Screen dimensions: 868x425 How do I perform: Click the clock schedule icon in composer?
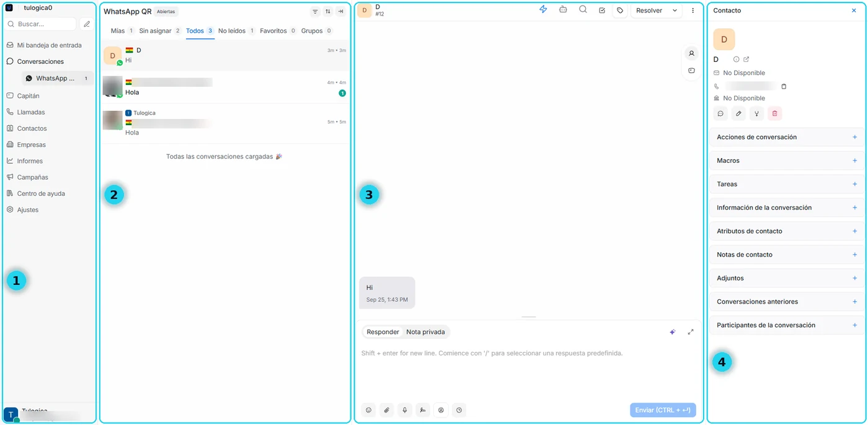point(459,410)
